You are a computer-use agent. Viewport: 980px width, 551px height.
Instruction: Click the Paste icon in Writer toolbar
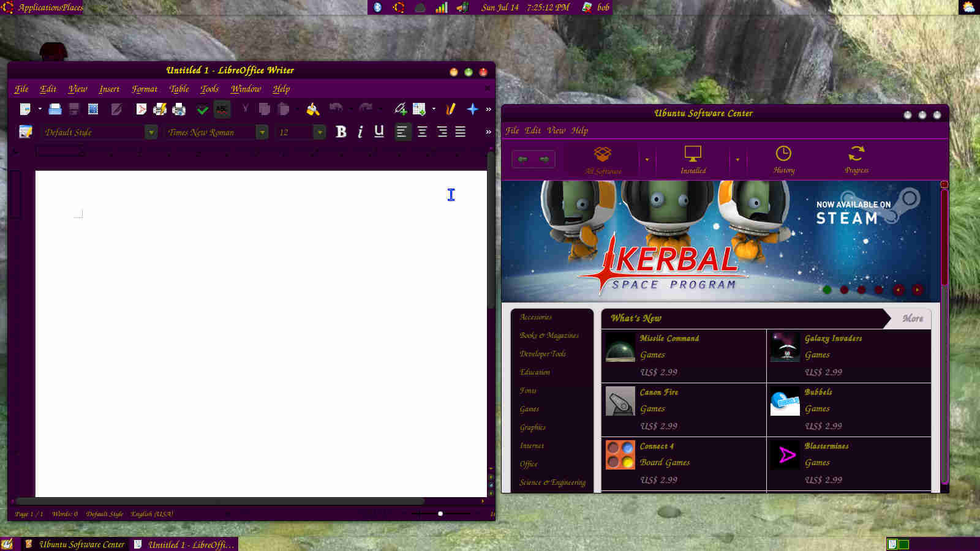(x=283, y=109)
